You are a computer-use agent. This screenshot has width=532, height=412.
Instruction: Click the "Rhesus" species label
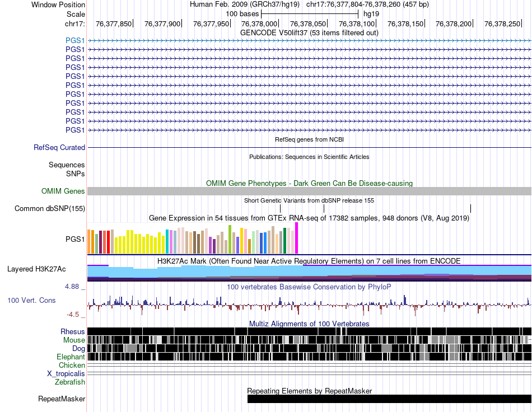73,331
